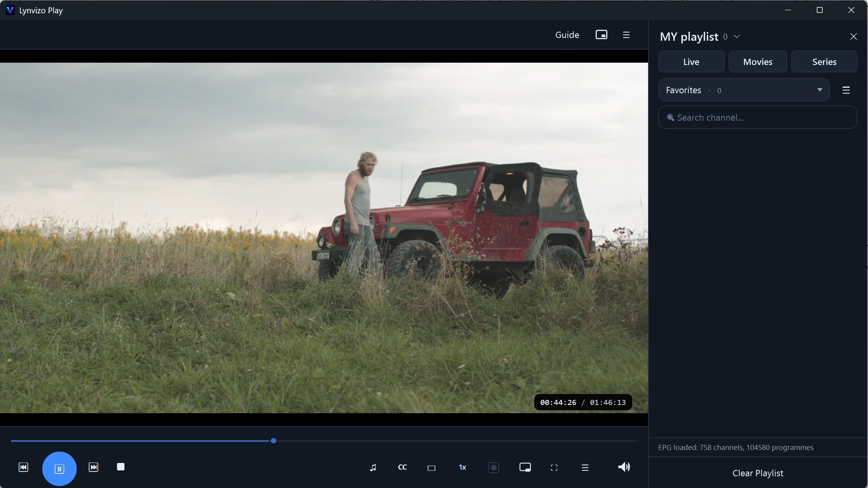The width and height of the screenshot is (868, 488).
Task: Change playback speed 1x
Action: point(463,467)
